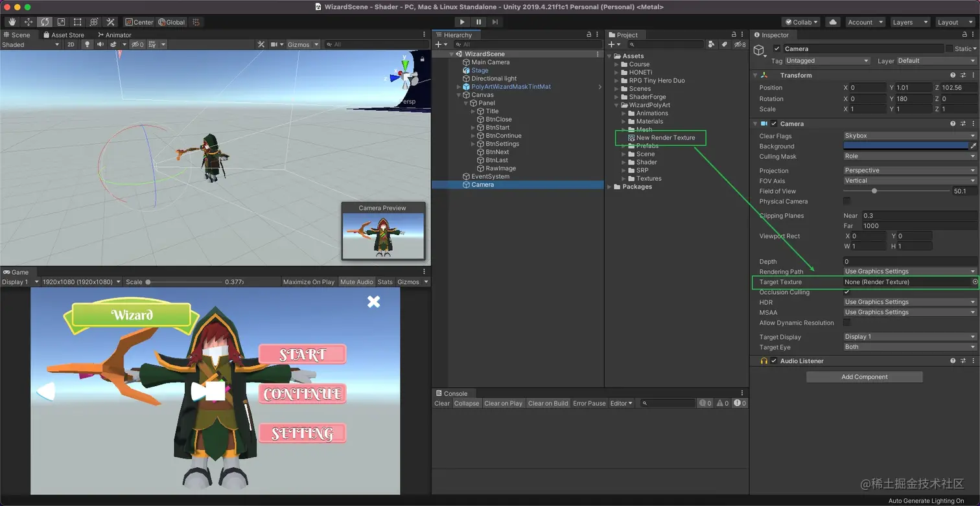Switch to the Animator tab
980x506 pixels.
pyautogui.click(x=115, y=35)
